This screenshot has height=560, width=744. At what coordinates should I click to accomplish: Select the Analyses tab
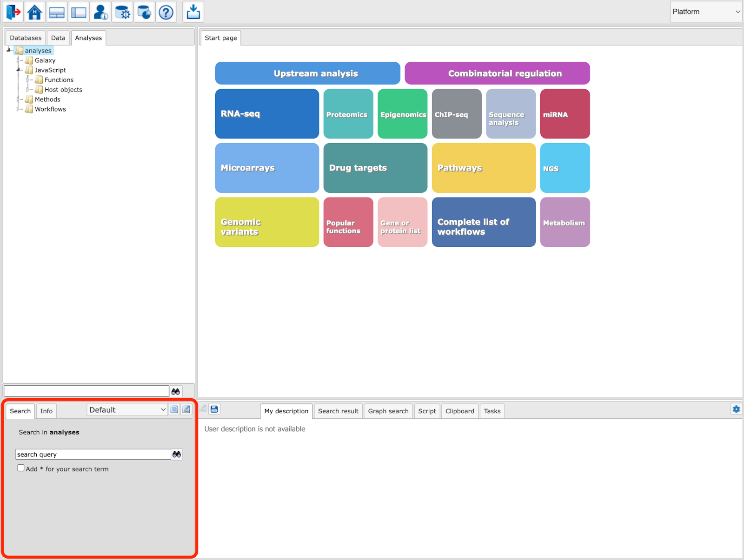pyautogui.click(x=88, y=38)
